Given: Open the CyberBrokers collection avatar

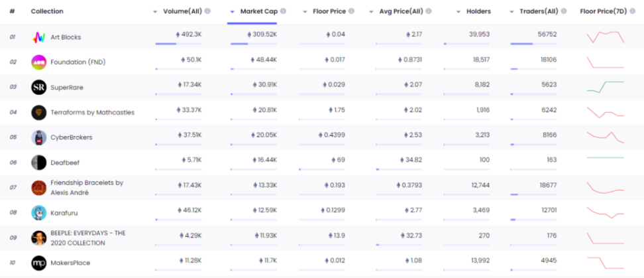Looking at the screenshot, I should click(38, 137).
